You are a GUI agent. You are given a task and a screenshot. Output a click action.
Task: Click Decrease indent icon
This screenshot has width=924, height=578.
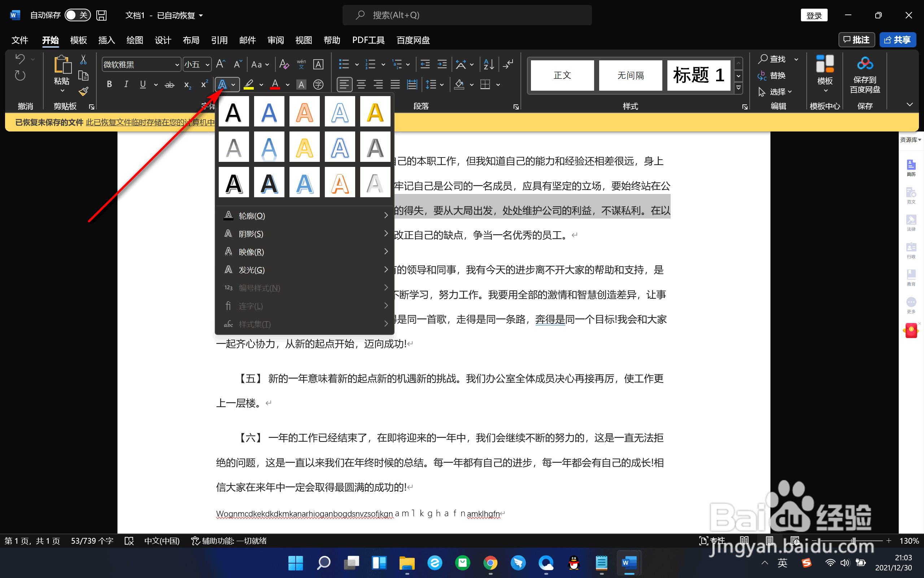[425, 64]
